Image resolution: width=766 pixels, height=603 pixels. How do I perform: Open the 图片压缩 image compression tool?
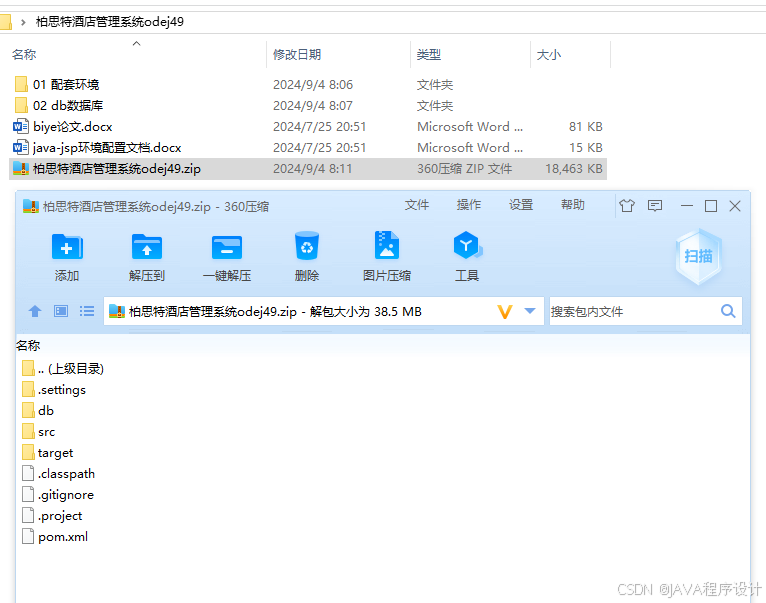[386, 245]
